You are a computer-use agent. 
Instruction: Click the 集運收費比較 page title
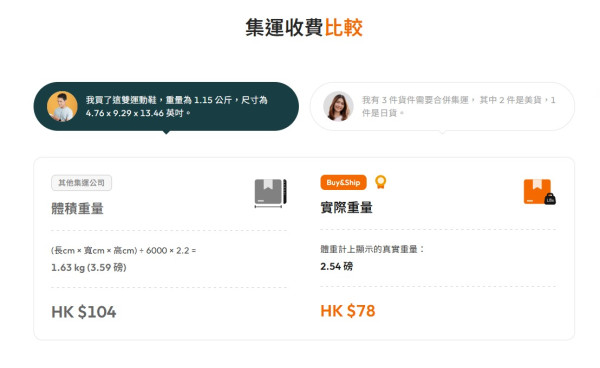[304, 28]
